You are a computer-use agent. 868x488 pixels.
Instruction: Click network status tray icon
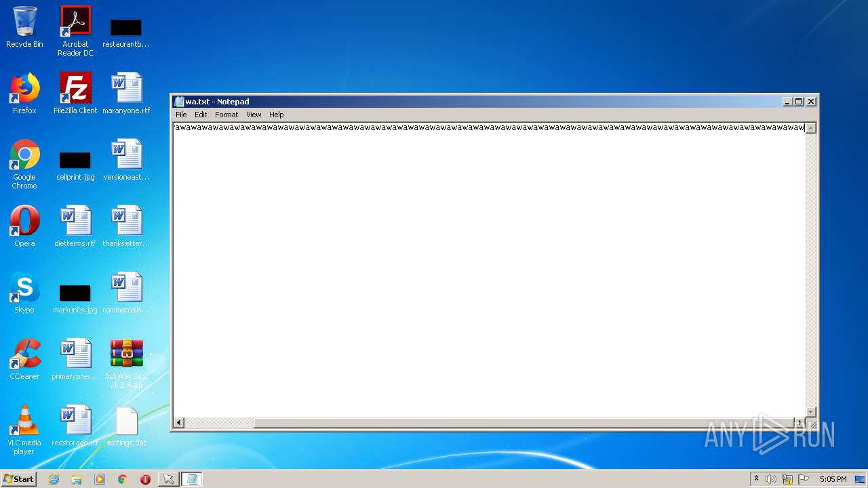(x=787, y=479)
